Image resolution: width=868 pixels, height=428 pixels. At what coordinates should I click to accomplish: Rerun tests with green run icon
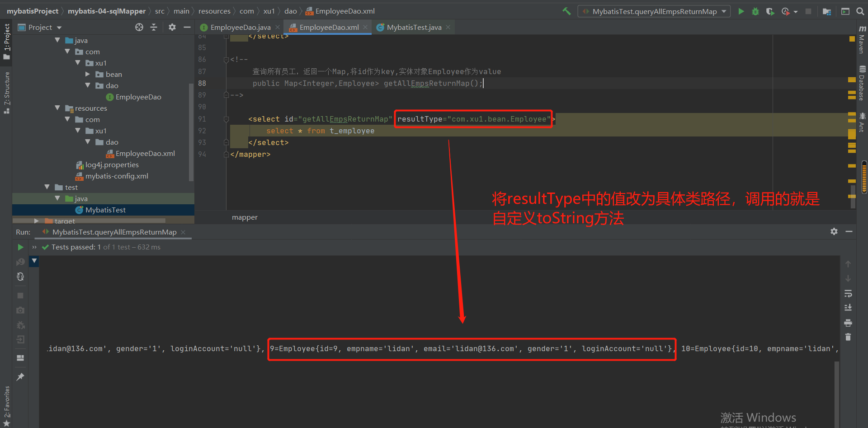(x=20, y=247)
